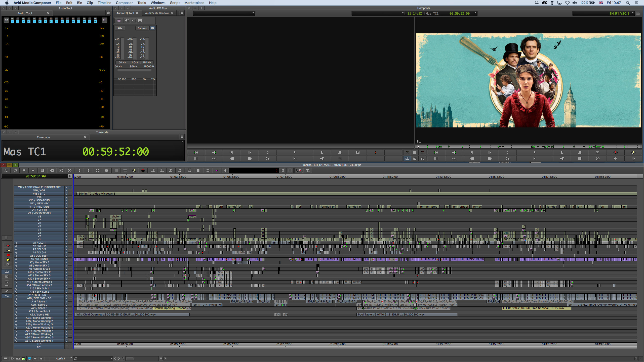
Task: Switch to the AudioSuite Window tab
Action: (157, 13)
